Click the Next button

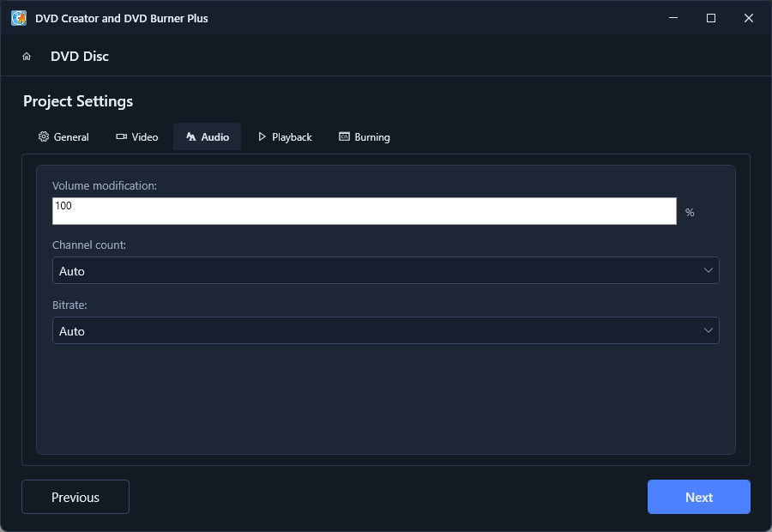[x=698, y=497]
